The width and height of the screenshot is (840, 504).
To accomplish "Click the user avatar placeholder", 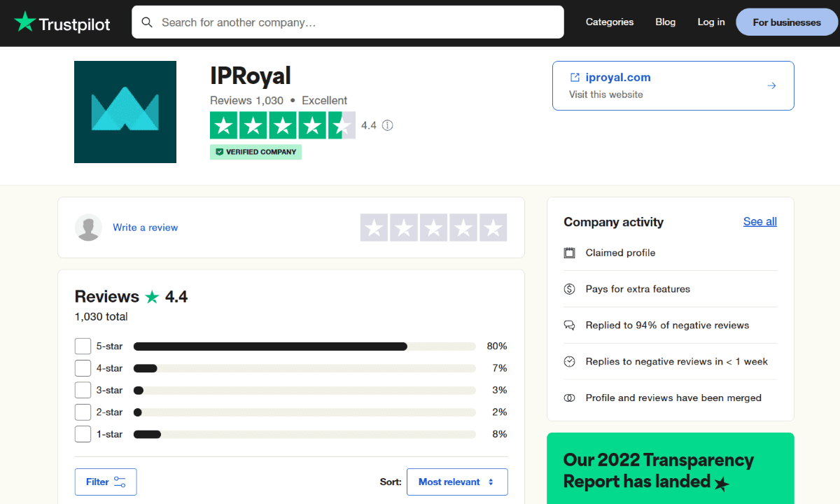I will 89,227.
